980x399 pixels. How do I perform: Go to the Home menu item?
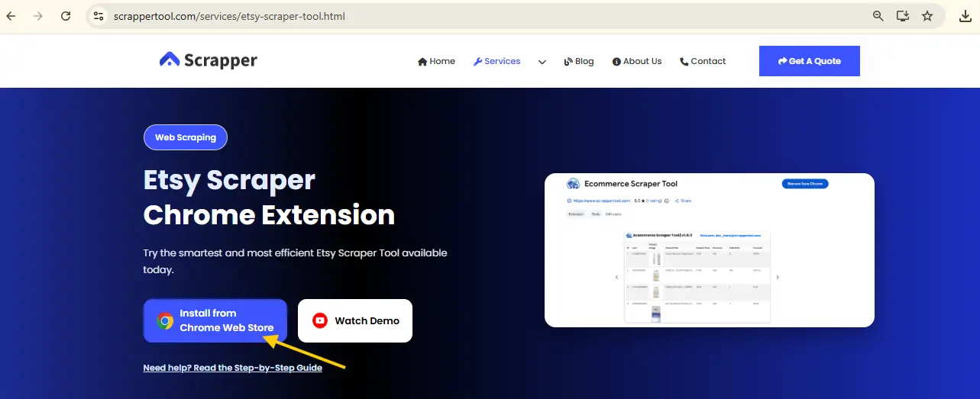436,61
